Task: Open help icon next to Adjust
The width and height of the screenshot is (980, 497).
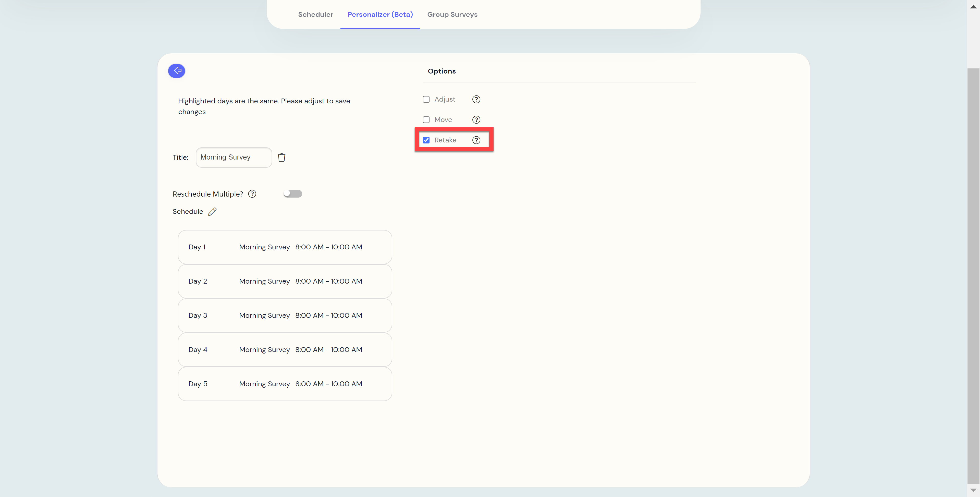Action: coord(476,99)
